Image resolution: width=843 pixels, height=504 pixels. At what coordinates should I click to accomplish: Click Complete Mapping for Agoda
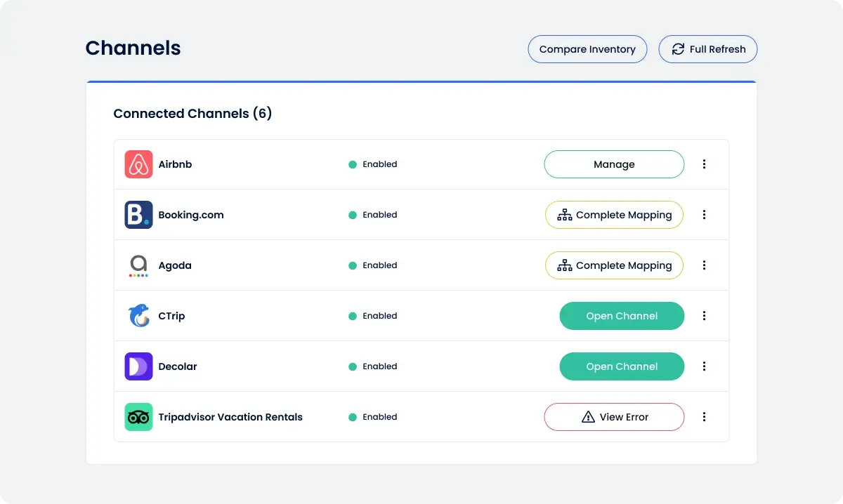[x=613, y=265]
